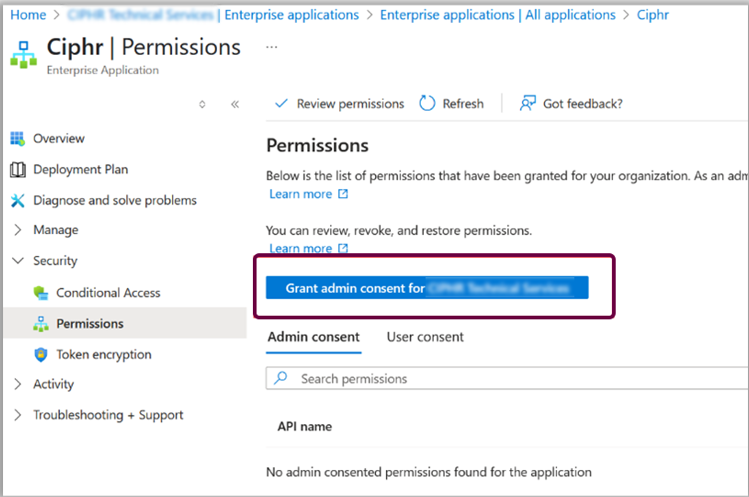Viewport: 749px width, 497px height.
Task: Go to Home breadcrumb link
Action: (28, 15)
